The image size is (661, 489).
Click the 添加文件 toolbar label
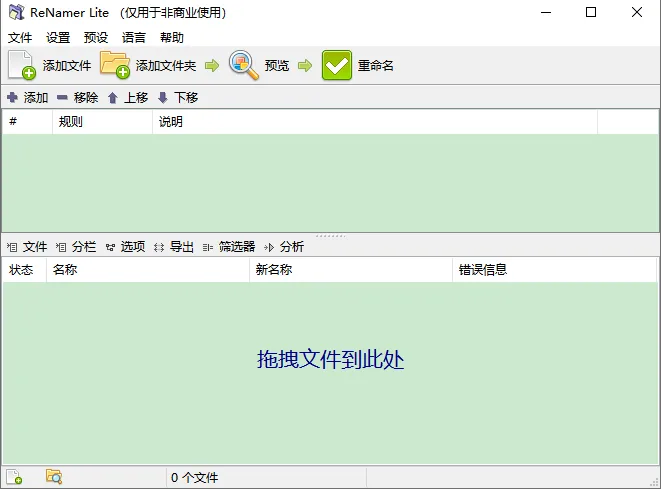tap(67, 65)
